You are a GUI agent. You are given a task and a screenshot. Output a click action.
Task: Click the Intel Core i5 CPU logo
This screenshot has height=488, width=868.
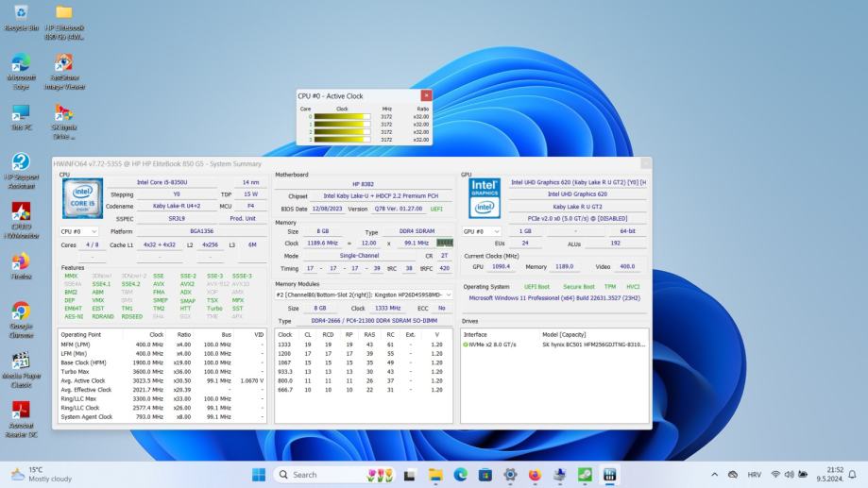[82, 198]
